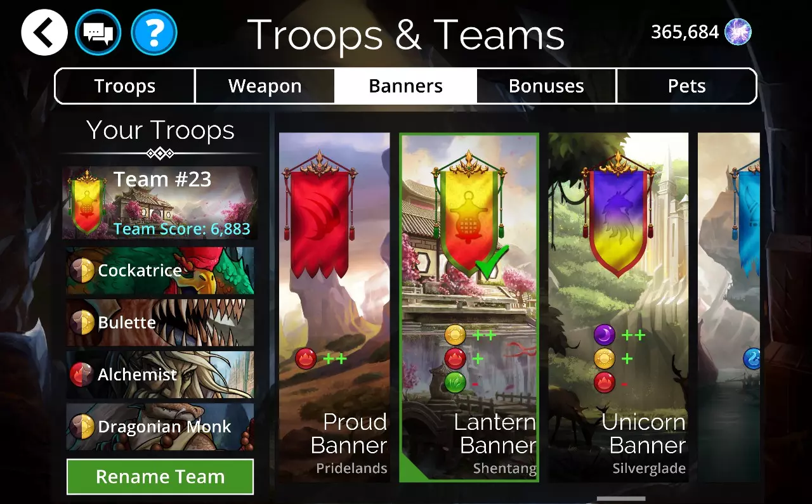Click the Team #23 banner emblem

click(x=86, y=202)
